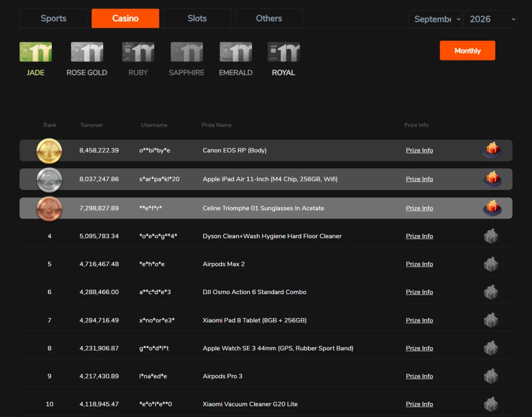Open Prize Info for Dyson Floor Cleaner

419,236
